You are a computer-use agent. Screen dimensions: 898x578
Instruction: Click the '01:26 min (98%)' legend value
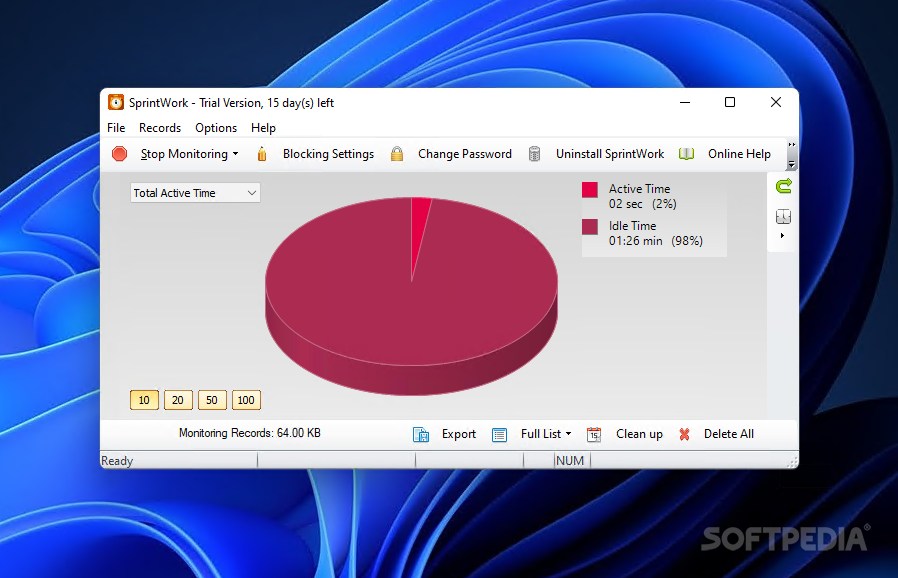click(656, 241)
